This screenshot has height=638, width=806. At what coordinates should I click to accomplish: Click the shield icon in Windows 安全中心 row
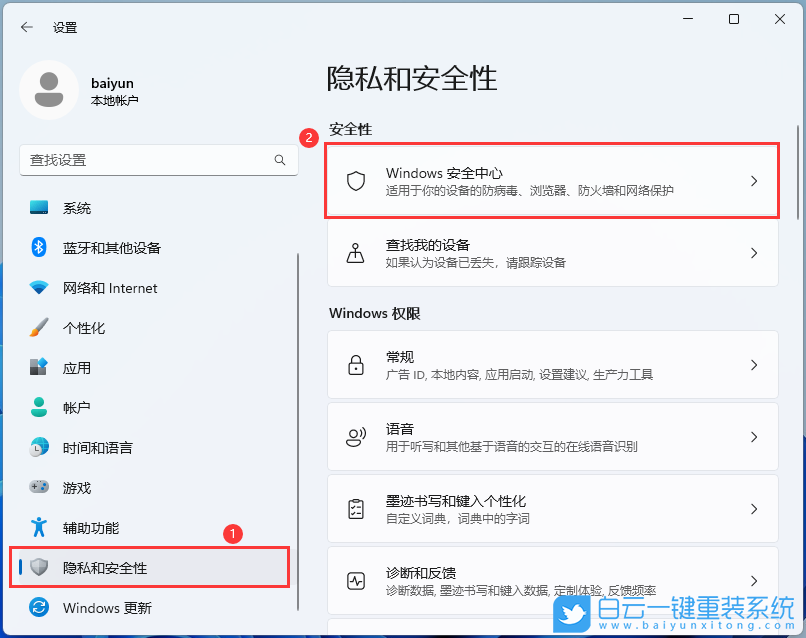356,181
